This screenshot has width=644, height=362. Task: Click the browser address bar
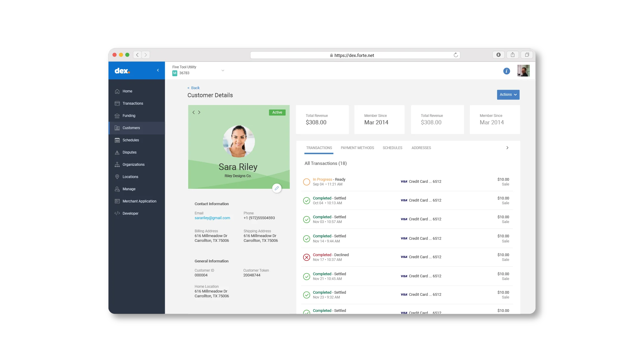[x=355, y=55]
